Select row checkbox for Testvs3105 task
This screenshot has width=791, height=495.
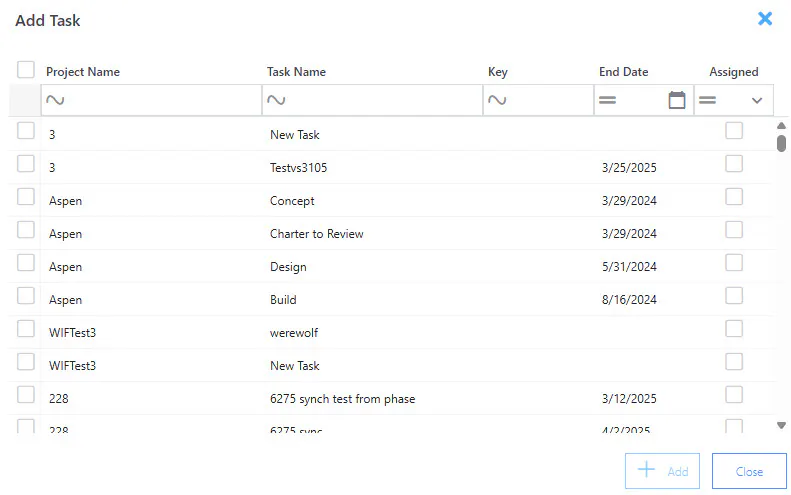pos(26,163)
